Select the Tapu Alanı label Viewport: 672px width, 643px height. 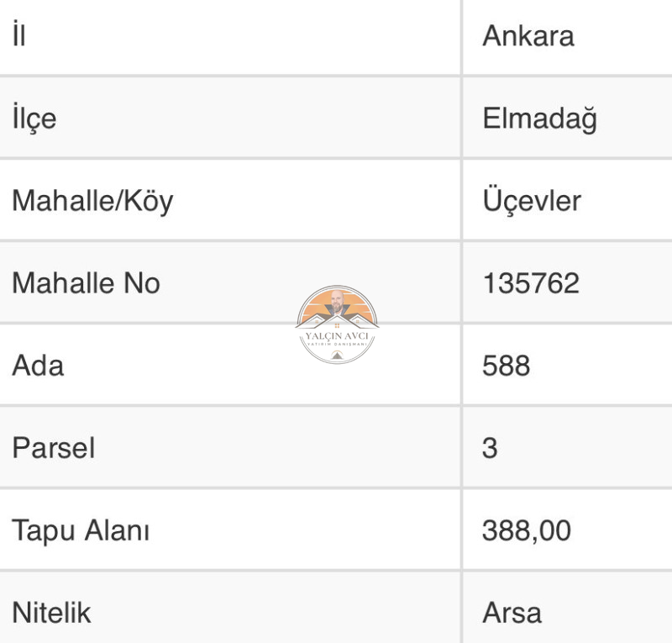coord(81,531)
